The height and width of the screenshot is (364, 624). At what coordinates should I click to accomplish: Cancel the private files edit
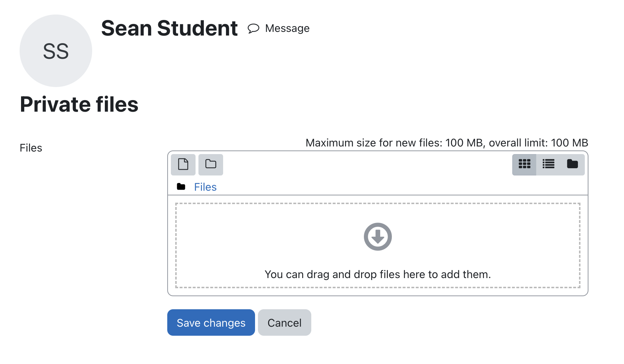coord(284,323)
